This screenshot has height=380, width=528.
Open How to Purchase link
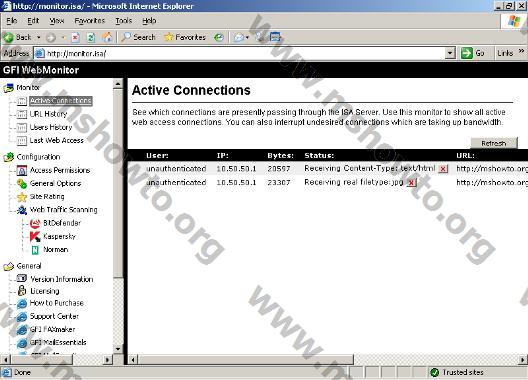[x=57, y=303]
